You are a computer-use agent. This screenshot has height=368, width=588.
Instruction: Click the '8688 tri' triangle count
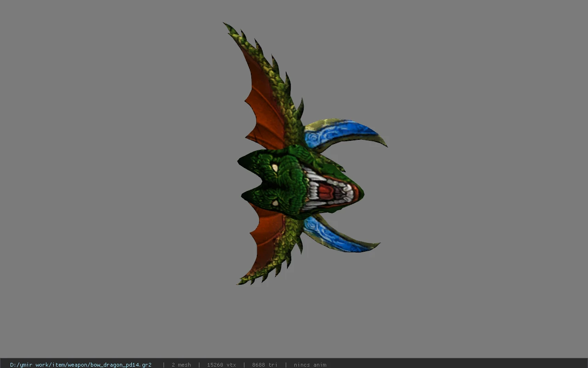[265, 365]
